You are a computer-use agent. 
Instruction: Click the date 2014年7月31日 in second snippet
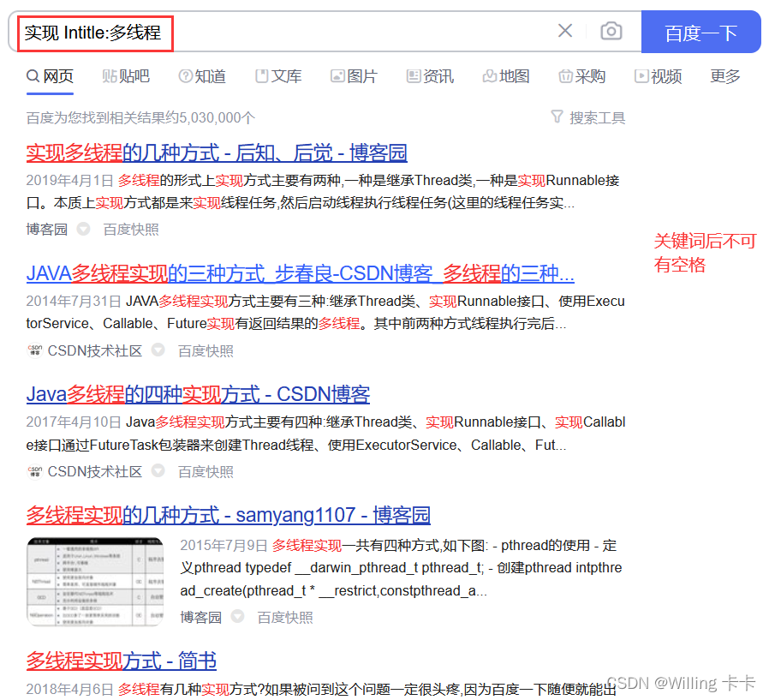pos(74,301)
